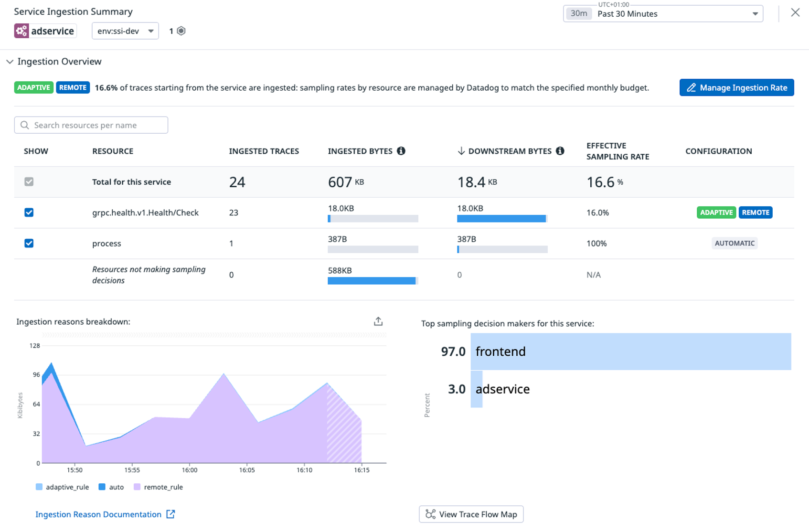The height and width of the screenshot is (532, 809).
Task: Click the trace flow map icon on View Trace Flow Map
Action: pos(430,514)
